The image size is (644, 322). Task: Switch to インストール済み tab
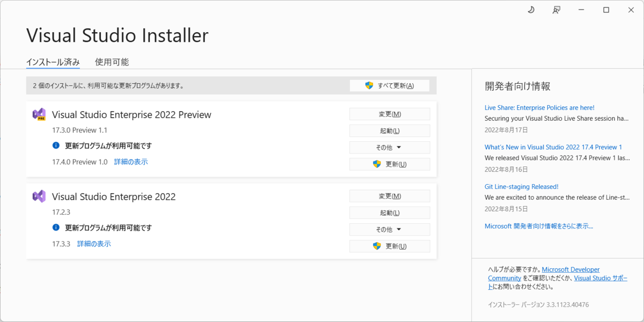coord(53,62)
